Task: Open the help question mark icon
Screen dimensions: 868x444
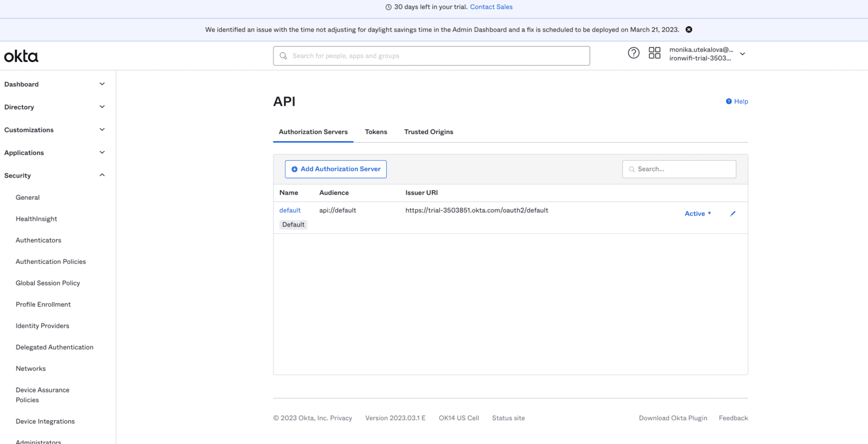Action: pyautogui.click(x=634, y=53)
